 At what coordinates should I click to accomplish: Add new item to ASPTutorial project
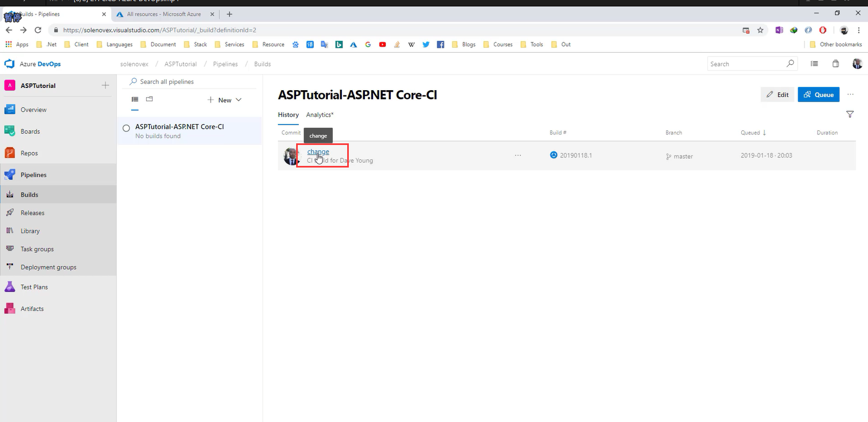pyautogui.click(x=105, y=85)
